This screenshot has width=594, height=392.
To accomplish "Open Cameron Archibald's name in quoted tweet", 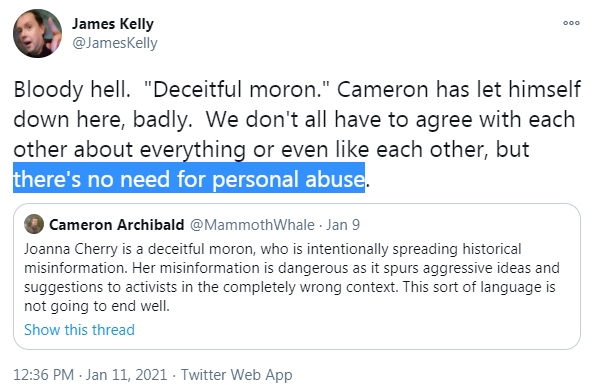I will tap(117, 225).
